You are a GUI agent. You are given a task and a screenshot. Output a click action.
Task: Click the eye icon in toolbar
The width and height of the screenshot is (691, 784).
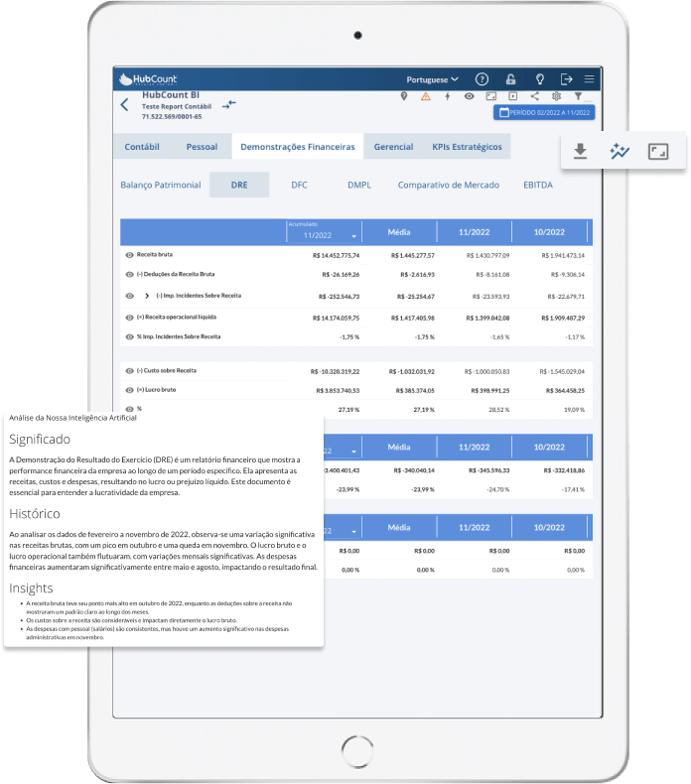(469, 96)
